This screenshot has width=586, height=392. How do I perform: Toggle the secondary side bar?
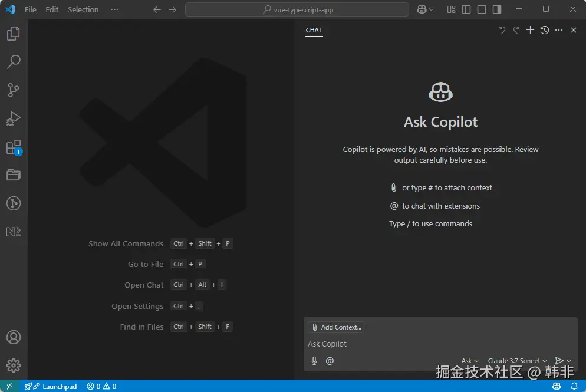click(496, 9)
